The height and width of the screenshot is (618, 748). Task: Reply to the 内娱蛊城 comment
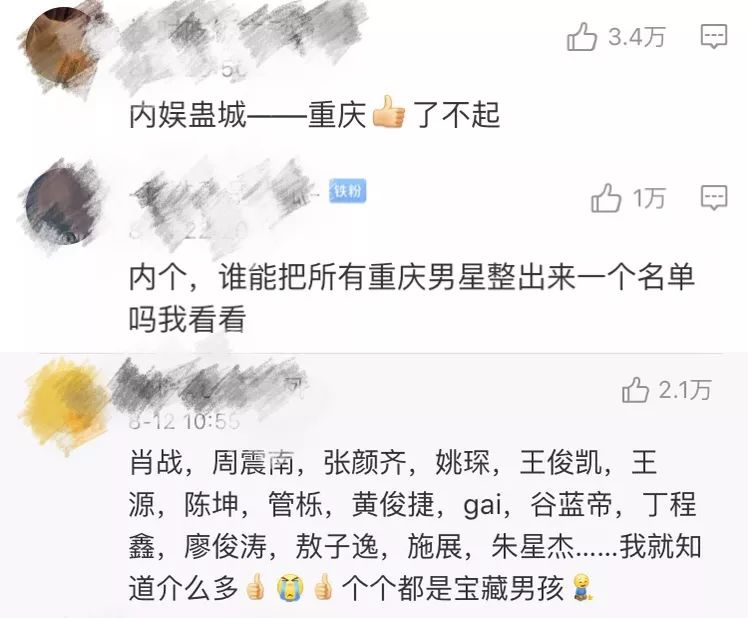click(714, 36)
